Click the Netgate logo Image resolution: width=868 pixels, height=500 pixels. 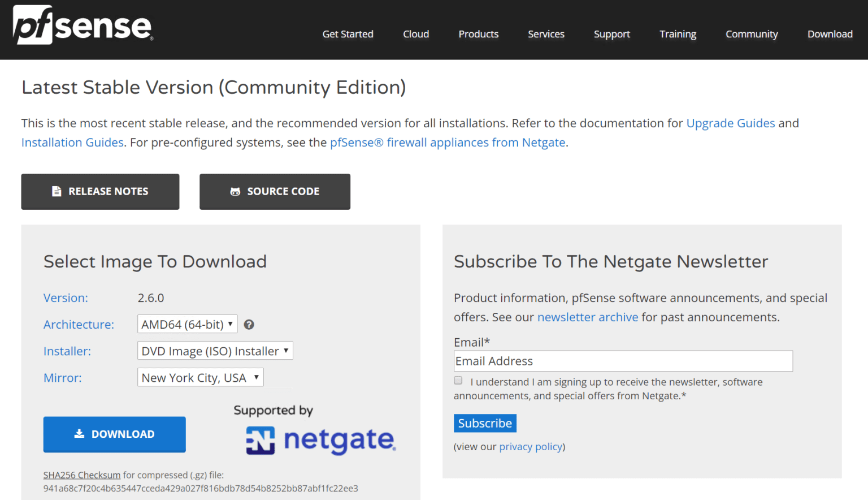click(x=319, y=441)
